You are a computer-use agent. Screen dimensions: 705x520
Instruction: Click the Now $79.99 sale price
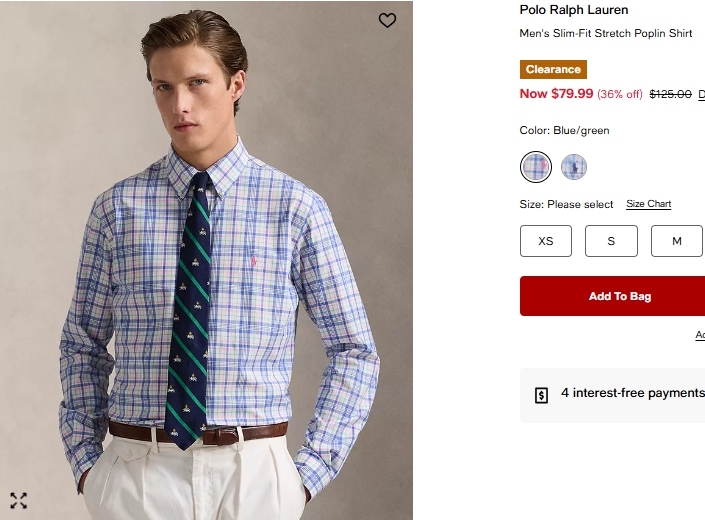(x=556, y=94)
